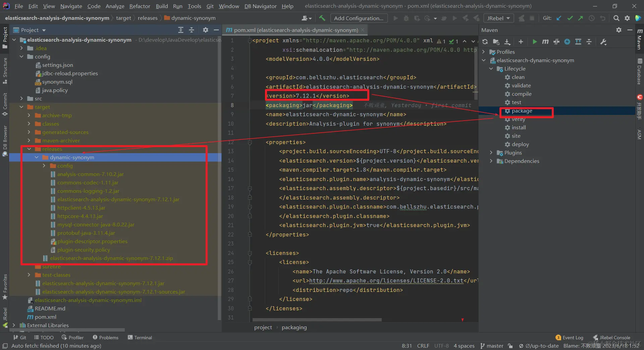The width and height of the screenshot is (644, 350).
Task: Click the packaging breadcrumb
Action: (x=294, y=327)
